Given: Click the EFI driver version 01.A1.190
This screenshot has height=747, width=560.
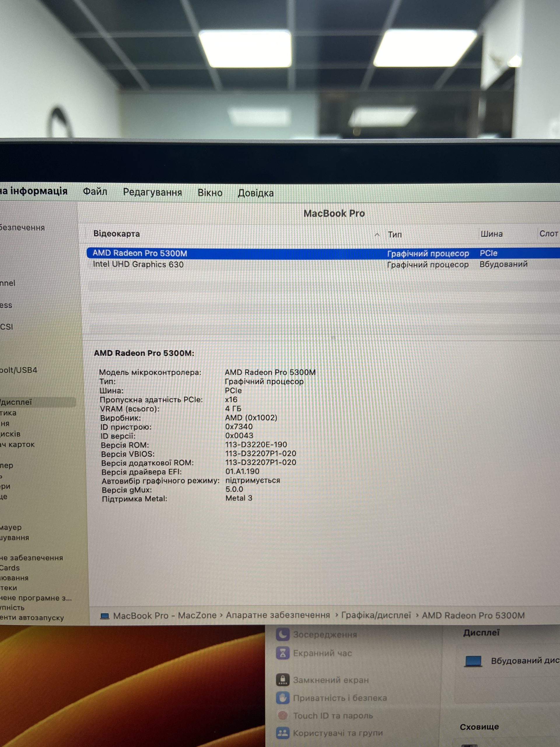Looking at the screenshot, I should [x=242, y=471].
